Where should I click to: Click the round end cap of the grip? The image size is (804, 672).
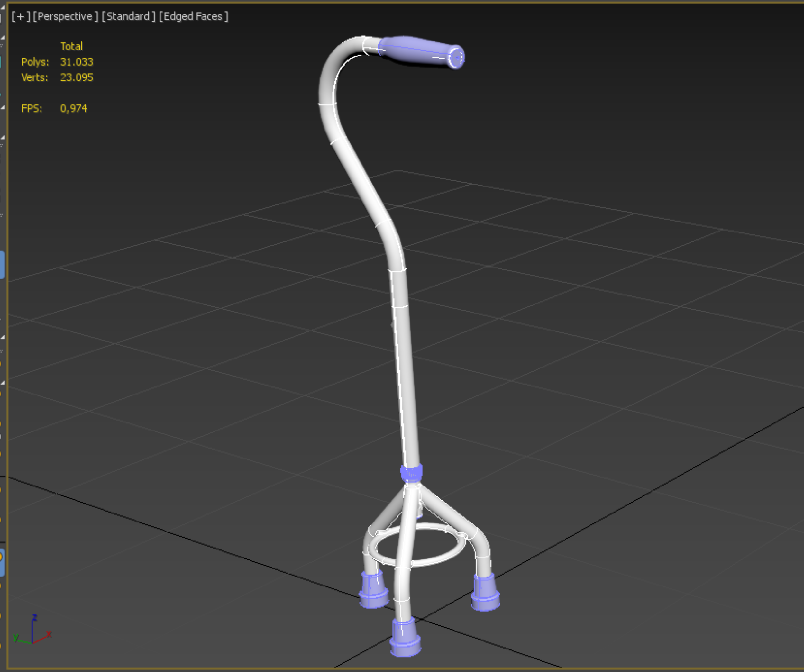click(x=457, y=58)
